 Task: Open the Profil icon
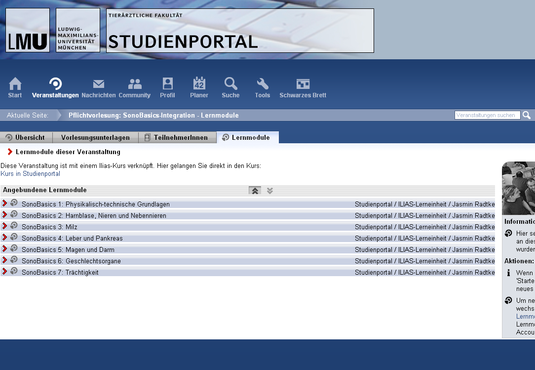tap(168, 84)
